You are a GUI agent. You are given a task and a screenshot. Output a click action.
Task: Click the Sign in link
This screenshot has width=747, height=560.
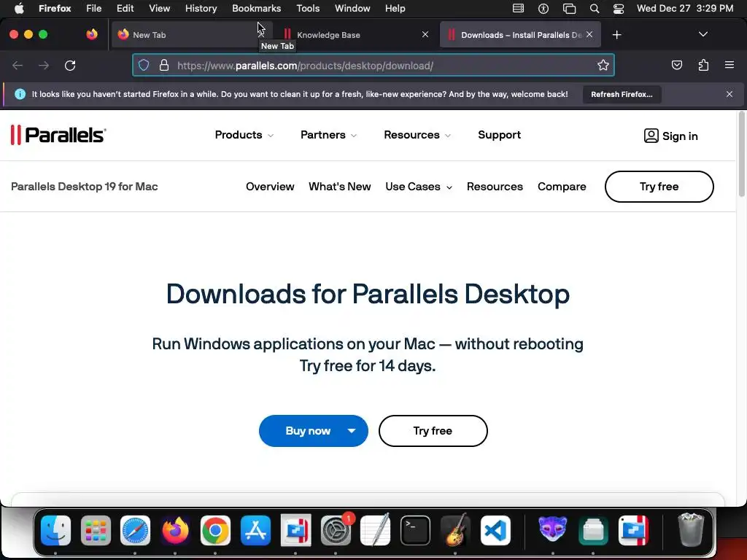coord(670,136)
